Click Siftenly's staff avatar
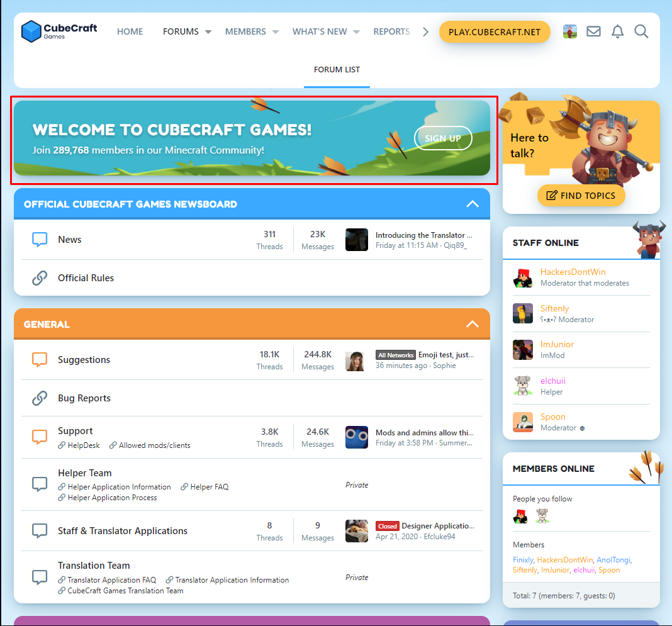 pos(523,313)
